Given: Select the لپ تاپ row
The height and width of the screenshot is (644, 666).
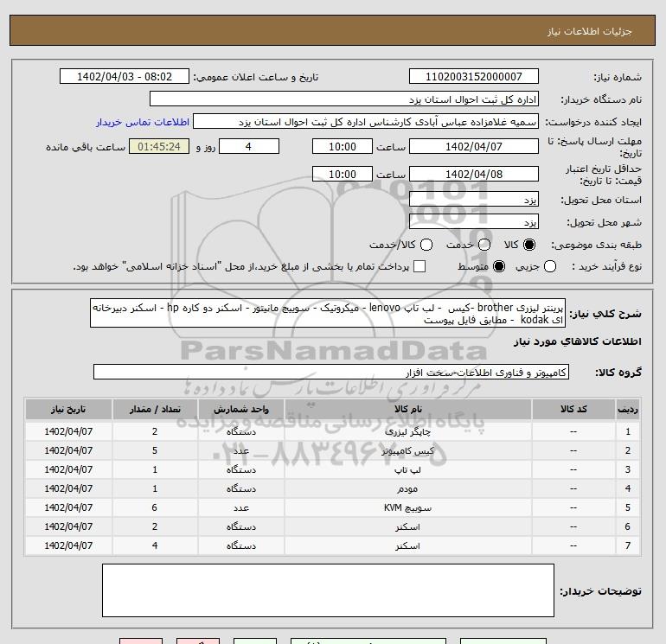Looking at the screenshot, I should pos(333,469).
